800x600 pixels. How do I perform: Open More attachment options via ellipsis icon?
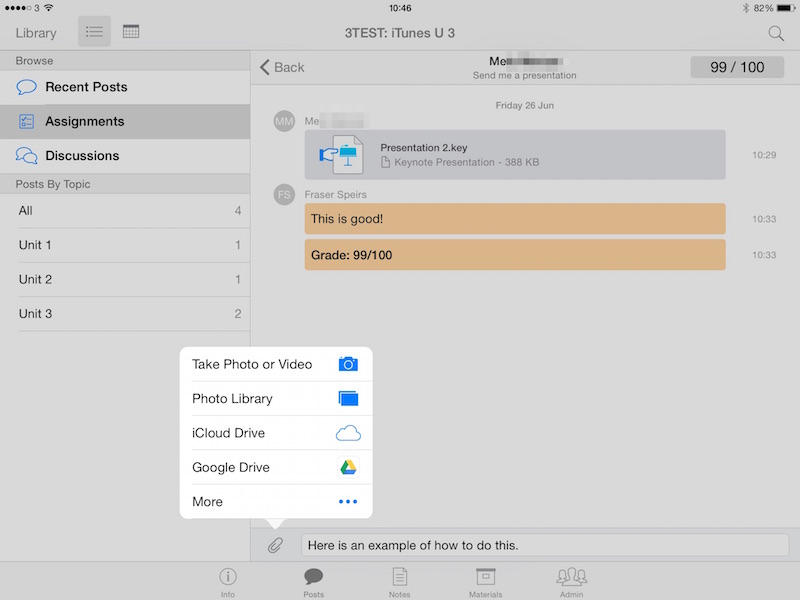point(348,501)
